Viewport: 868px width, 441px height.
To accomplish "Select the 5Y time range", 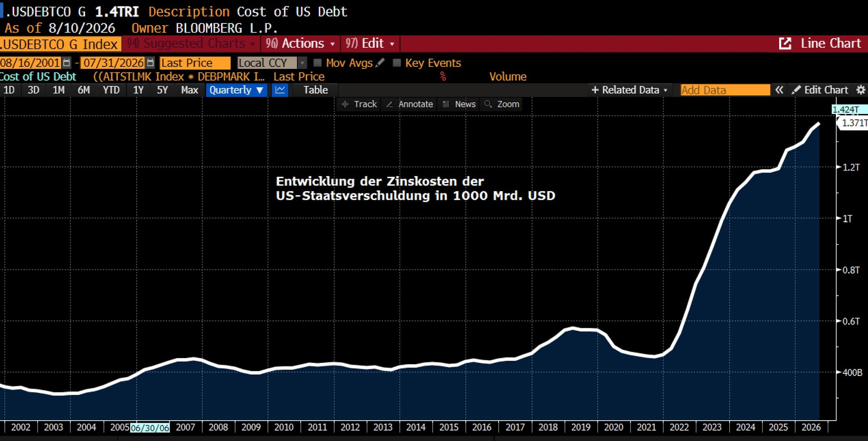I will pyautogui.click(x=162, y=90).
